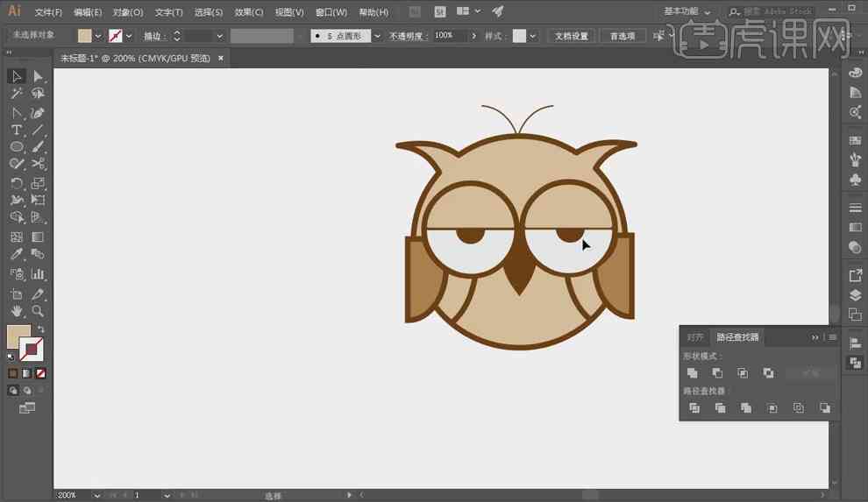Select the Hand tool
The width and height of the screenshot is (868, 502).
17,311
